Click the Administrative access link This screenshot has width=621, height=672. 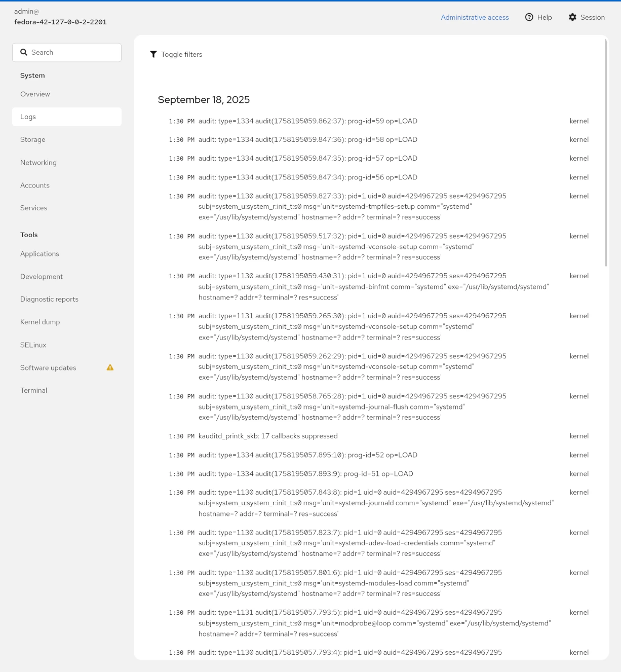475,17
